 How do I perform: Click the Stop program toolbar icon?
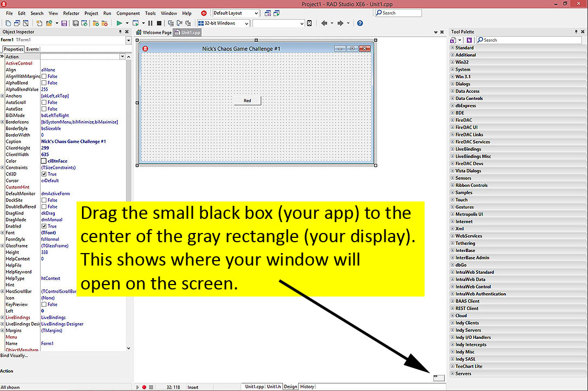[x=159, y=23]
